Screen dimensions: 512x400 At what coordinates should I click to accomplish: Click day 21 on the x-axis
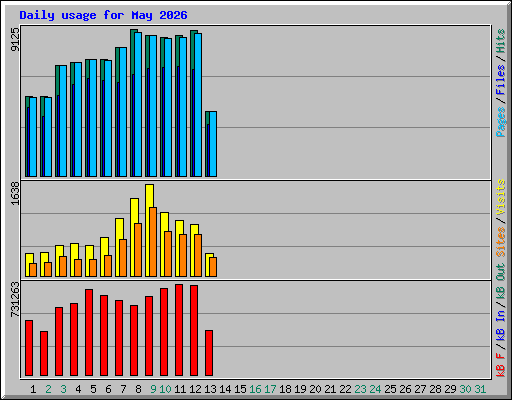tap(330, 389)
